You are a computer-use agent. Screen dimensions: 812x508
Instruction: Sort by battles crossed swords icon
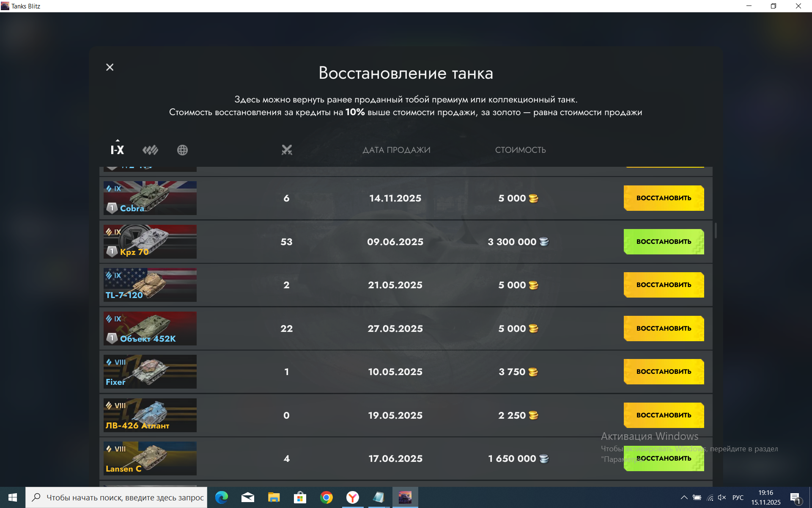tap(287, 150)
